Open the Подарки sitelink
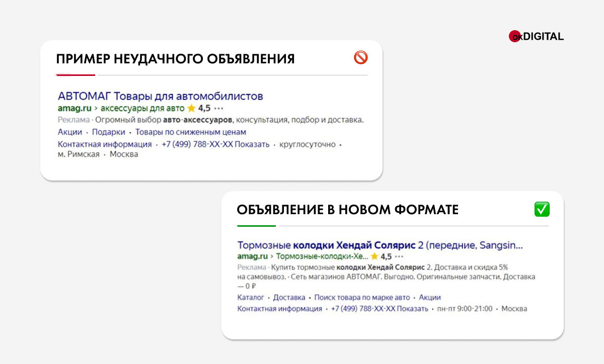This screenshot has height=364, width=604. pos(109,132)
